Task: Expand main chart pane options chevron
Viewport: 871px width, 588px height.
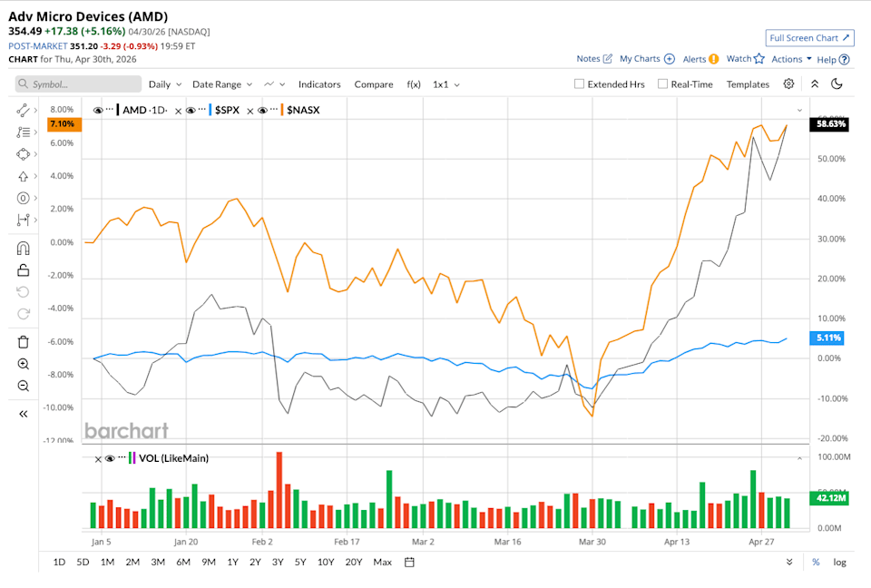Action: (x=799, y=110)
